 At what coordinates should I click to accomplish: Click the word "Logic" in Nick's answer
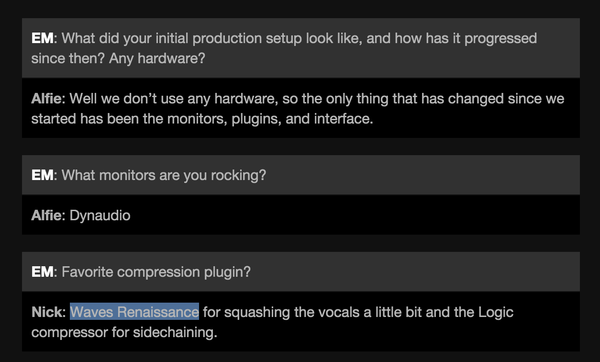tap(496, 313)
